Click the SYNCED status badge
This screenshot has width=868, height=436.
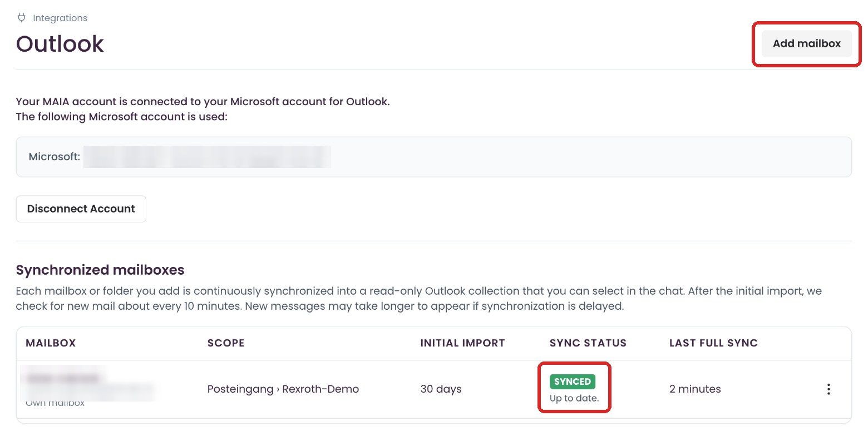pos(573,381)
